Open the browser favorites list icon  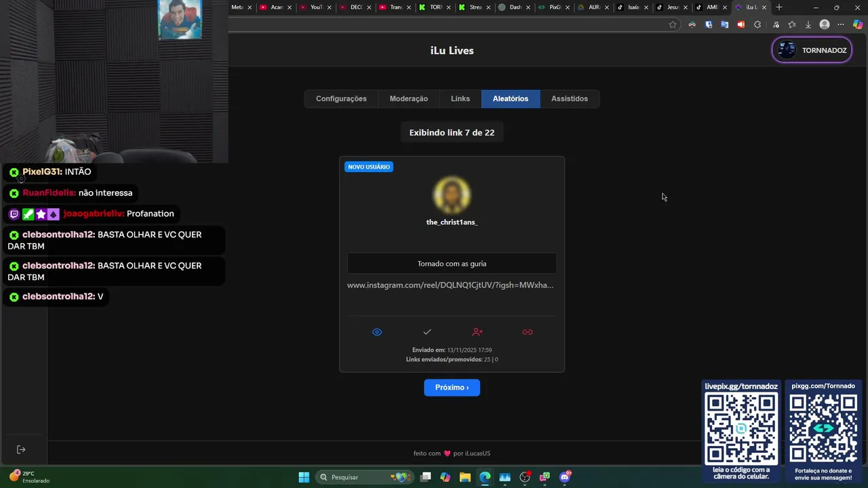[x=792, y=24]
